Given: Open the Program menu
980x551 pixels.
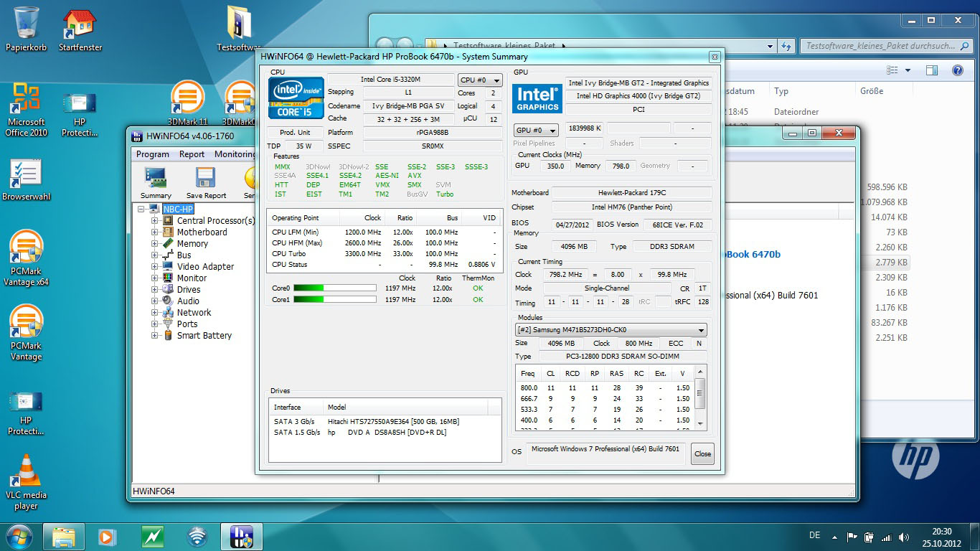Looking at the screenshot, I should [x=153, y=154].
